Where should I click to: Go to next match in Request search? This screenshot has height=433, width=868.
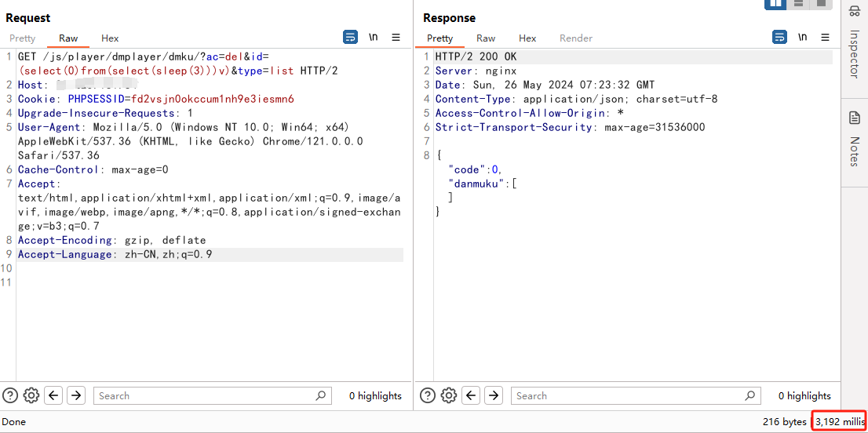tap(76, 395)
